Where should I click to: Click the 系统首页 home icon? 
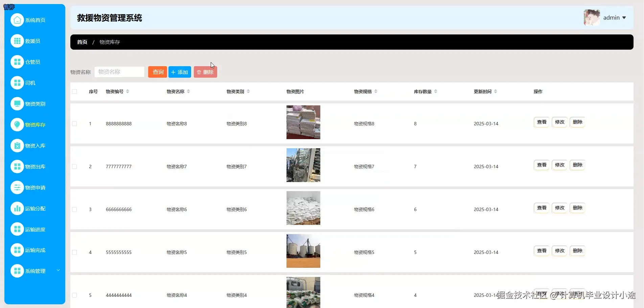(x=17, y=20)
